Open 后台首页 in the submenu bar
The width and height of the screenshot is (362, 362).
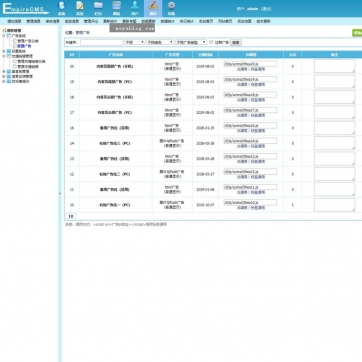(x=206, y=21)
